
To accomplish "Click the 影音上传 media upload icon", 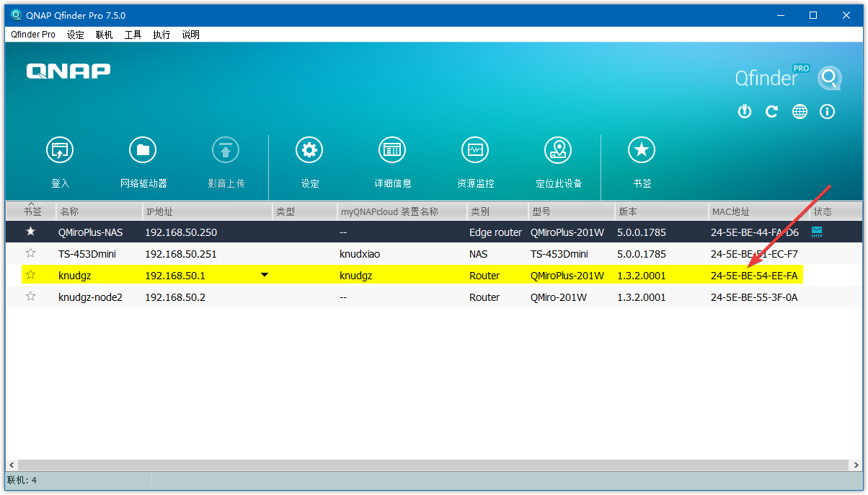I will [x=226, y=150].
